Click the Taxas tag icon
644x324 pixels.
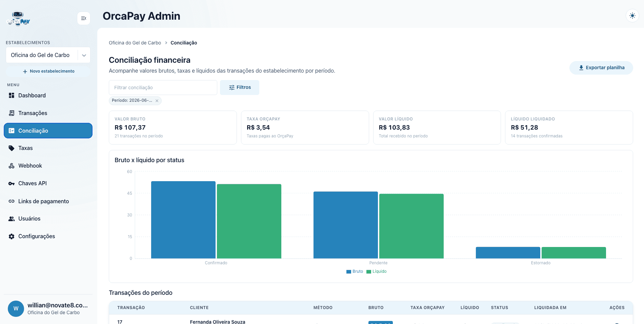coord(12,148)
